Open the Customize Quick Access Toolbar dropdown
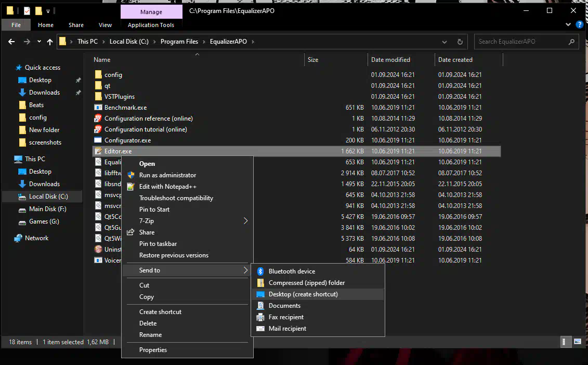This screenshot has height=365, width=588. tap(48, 11)
